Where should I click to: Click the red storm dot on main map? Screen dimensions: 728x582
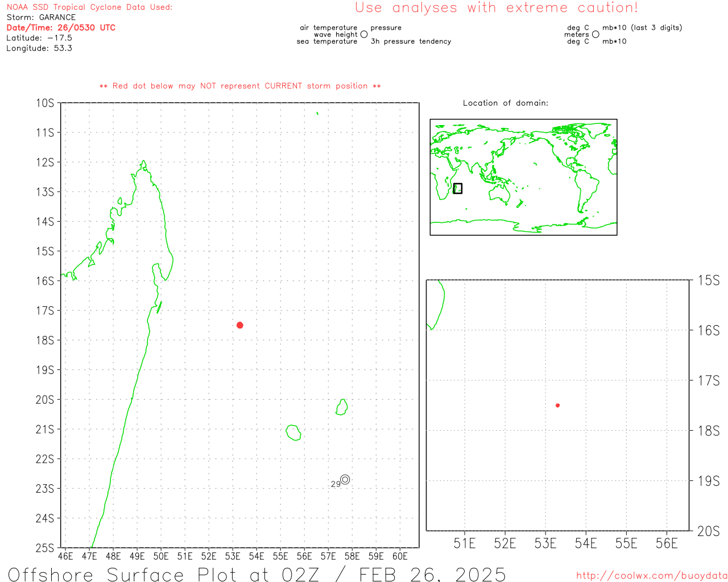tap(240, 325)
